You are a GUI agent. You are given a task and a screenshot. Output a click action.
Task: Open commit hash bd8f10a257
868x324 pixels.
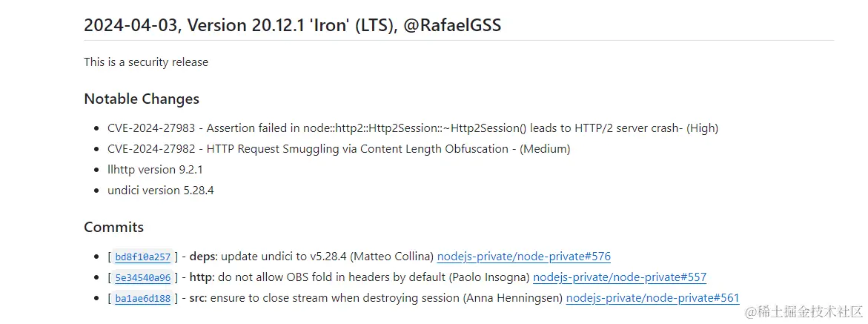[142, 257]
